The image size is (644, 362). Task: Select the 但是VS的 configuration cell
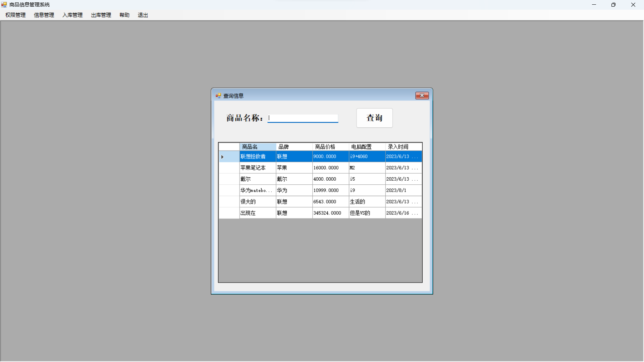pyautogui.click(x=367, y=213)
